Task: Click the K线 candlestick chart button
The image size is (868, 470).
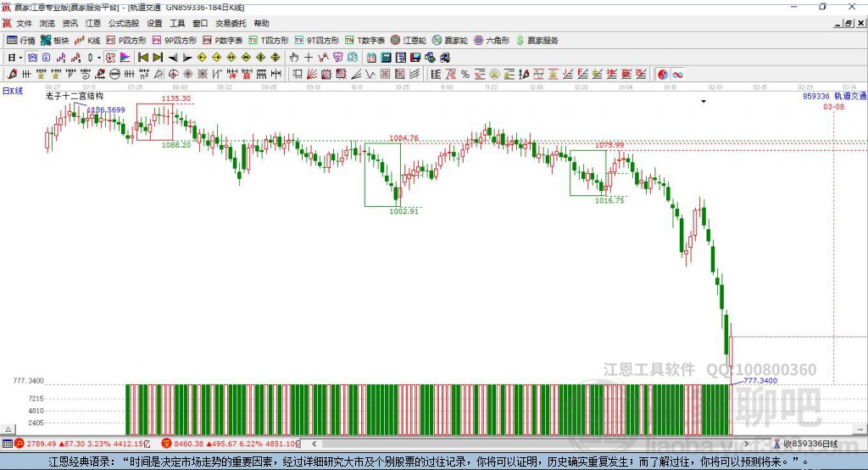Action: (x=87, y=40)
